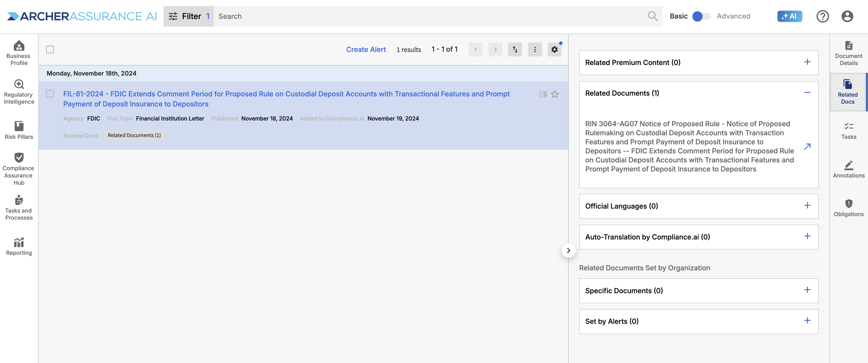Open the RIN 3064-AG07 related document arrow

(x=807, y=146)
